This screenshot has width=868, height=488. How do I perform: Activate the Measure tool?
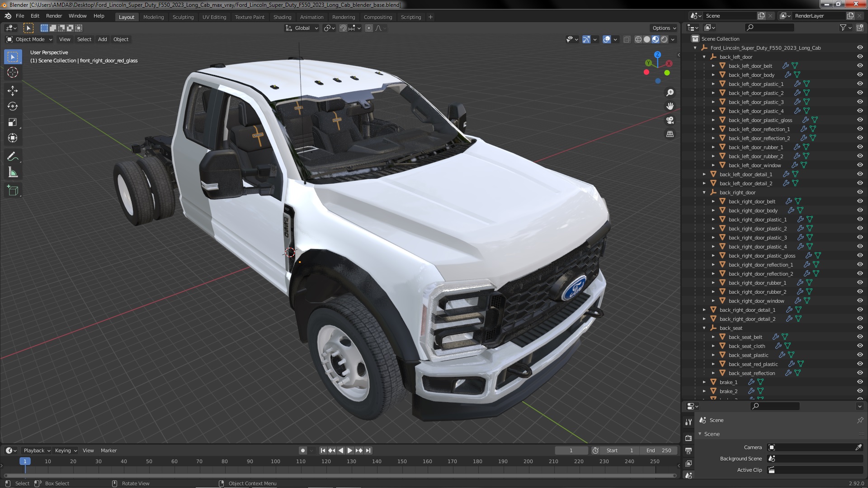13,173
